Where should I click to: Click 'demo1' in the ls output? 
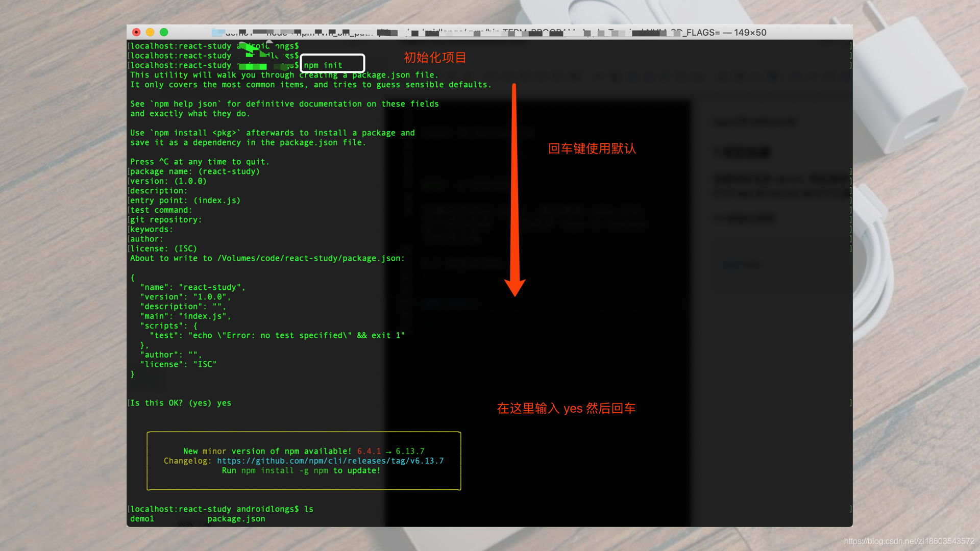click(142, 519)
